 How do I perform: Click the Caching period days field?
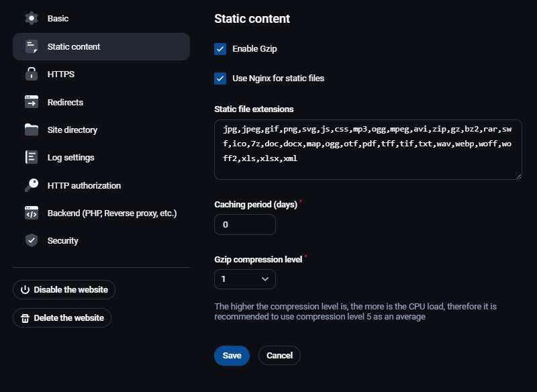(x=245, y=225)
